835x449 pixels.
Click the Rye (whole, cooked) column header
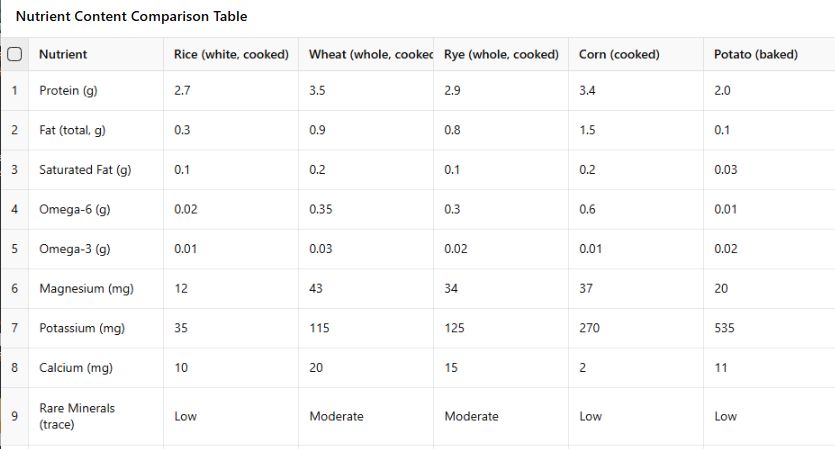point(501,54)
